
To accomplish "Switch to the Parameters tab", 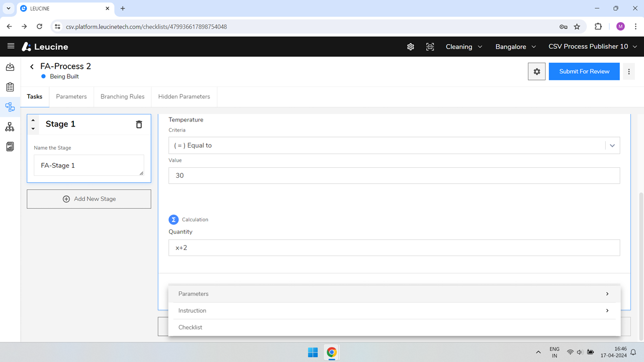I will [x=71, y=96].
